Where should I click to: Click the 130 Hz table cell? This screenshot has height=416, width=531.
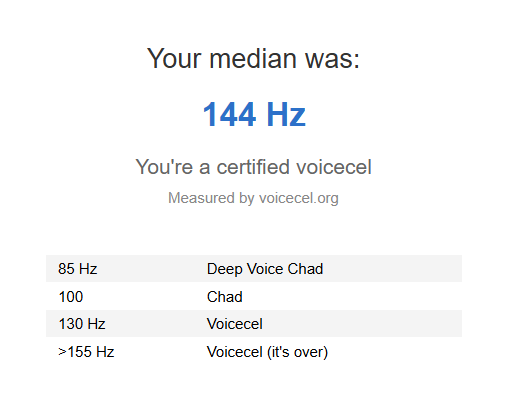[x=82, y=324]
